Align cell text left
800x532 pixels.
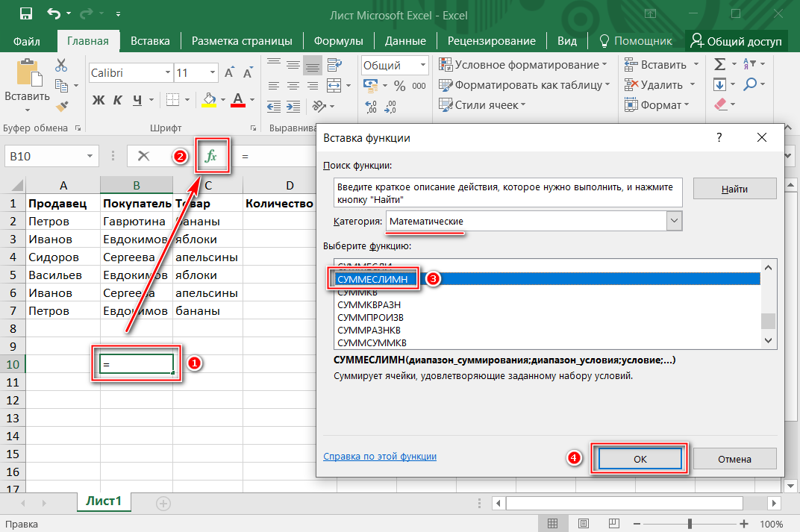(x=274, y=86)
